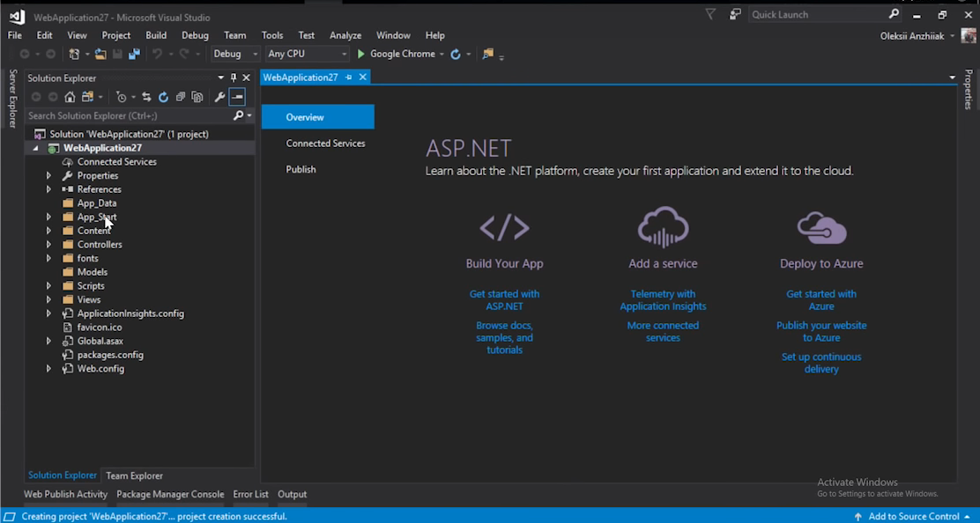Click the Deploy to Azure cloud icon
Viewport: 980px width, 523px height.
coord(822,228)
